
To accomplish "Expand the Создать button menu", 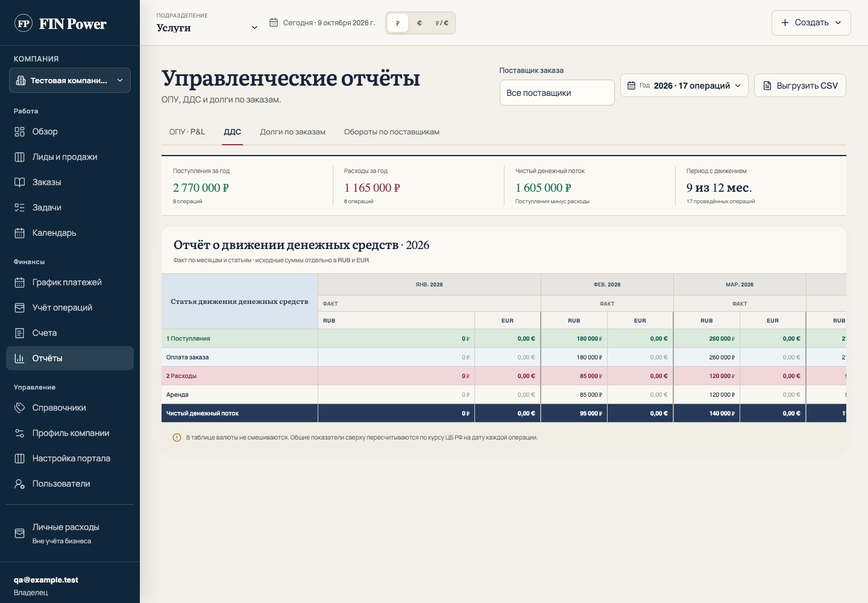I will tap(811, 23).
